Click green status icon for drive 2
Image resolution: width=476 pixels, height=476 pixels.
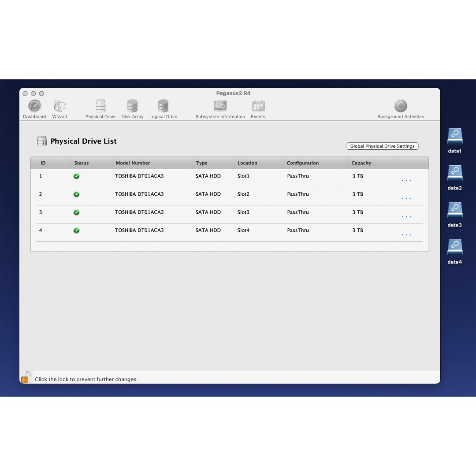pyautogui.click(x=77, y=194)
